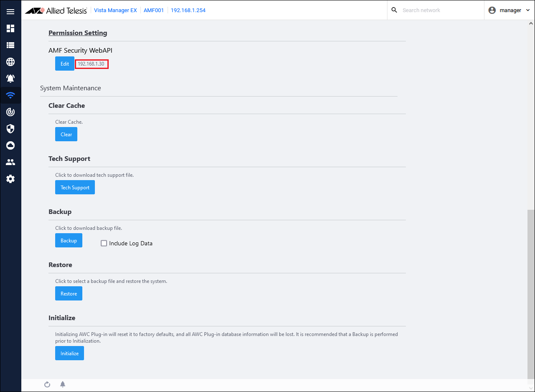Image resolution: width=535 pixels, height=392 pixels.
Task: Click the Vista Manager EX breadcrumb
Action: point(115,10)
